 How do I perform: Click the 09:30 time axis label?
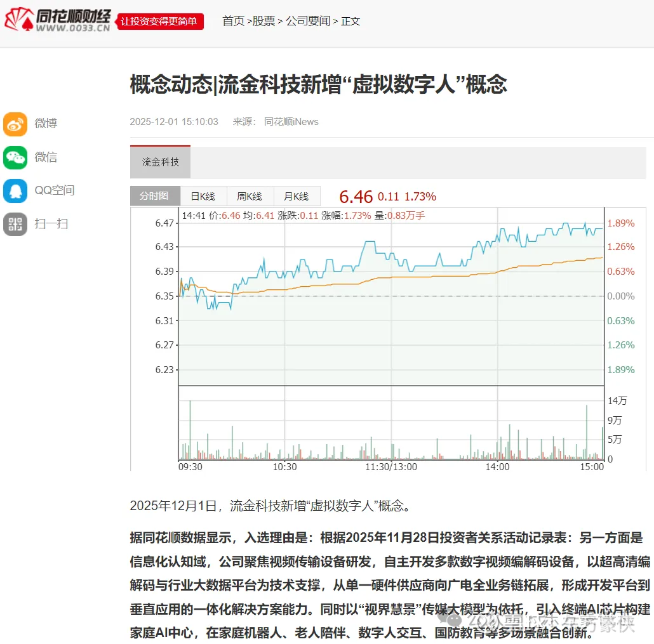click(190, 467)
